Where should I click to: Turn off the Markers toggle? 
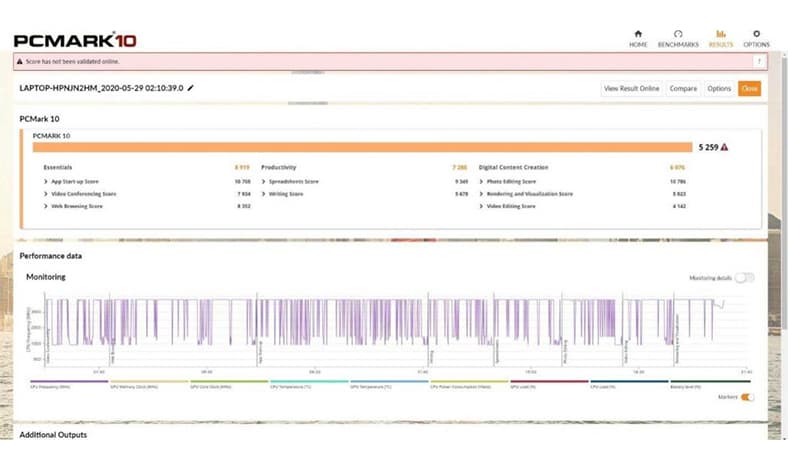[747, 397]
